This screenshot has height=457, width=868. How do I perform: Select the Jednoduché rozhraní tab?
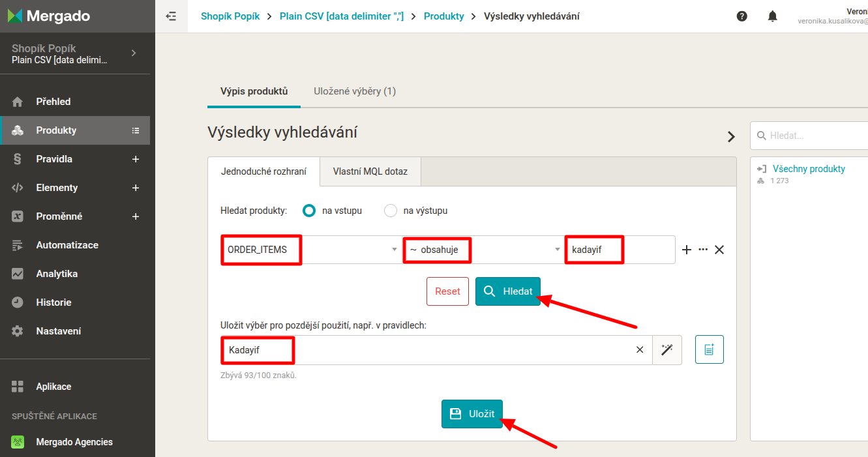[263, 172]
